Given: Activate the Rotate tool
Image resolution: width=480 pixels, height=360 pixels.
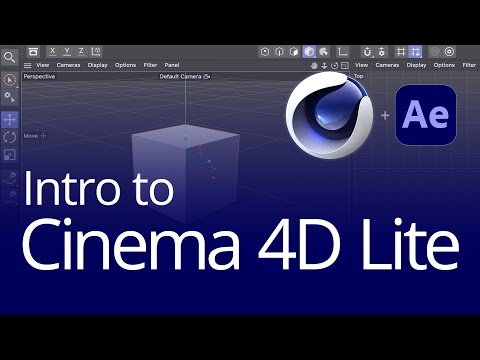Looking at the screenshot, I should coord(10,137).
